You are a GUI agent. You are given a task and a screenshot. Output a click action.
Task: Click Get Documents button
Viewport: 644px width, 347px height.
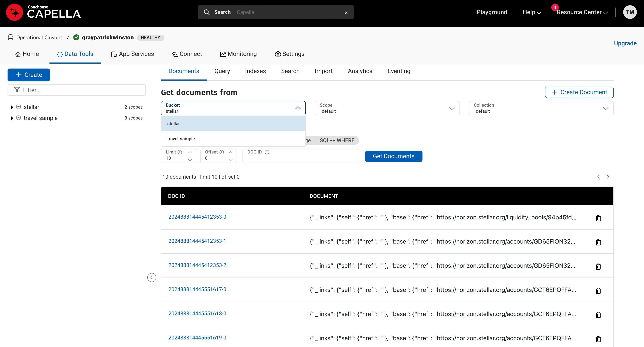[x=394, y=156]
